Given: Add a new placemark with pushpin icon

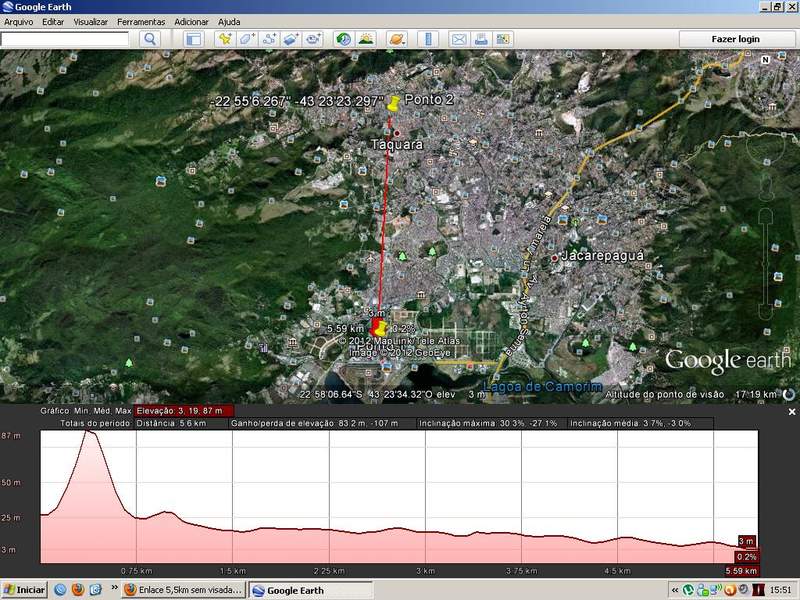Looking at the screenshot, I should pos(224,39).
